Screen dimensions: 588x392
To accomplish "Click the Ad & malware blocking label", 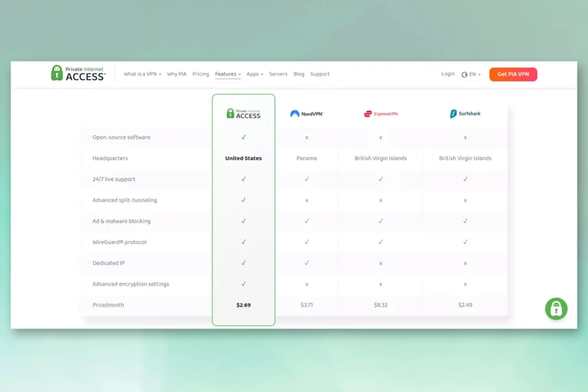I will pos(122,221).
